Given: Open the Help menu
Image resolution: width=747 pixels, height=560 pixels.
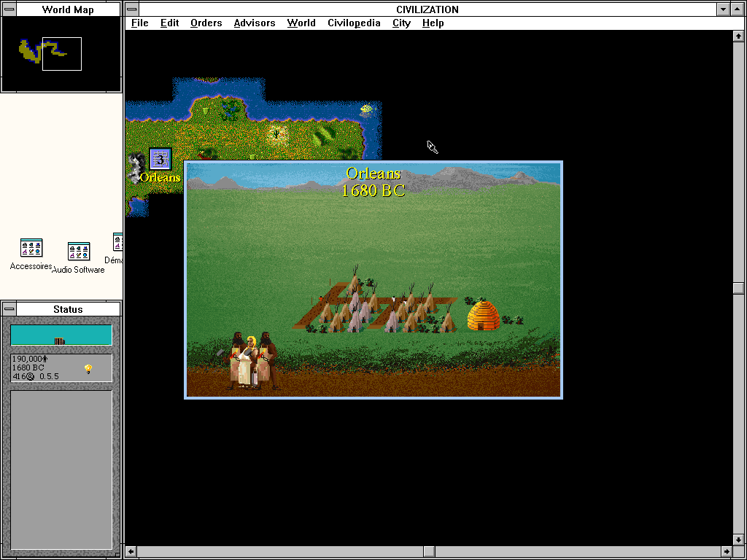Looking at the screenshot, I should [433, 23].
